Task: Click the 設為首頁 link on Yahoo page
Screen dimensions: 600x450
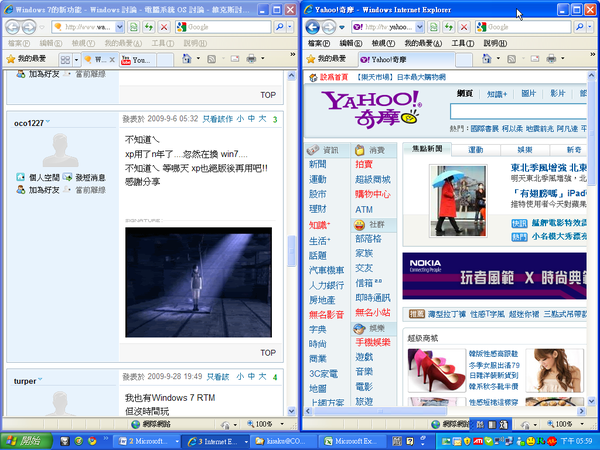Action: 334,77
